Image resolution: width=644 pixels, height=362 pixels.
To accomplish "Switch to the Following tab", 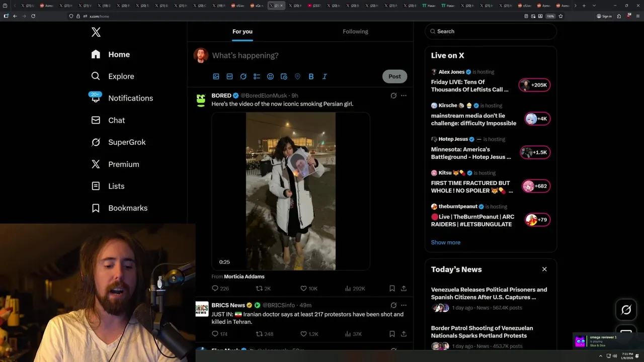I will point(356,32).
